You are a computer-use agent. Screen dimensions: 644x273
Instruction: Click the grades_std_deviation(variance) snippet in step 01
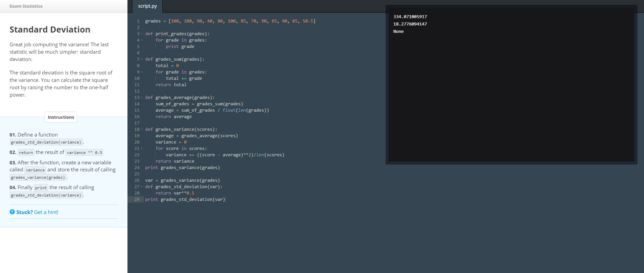[46, 142]
